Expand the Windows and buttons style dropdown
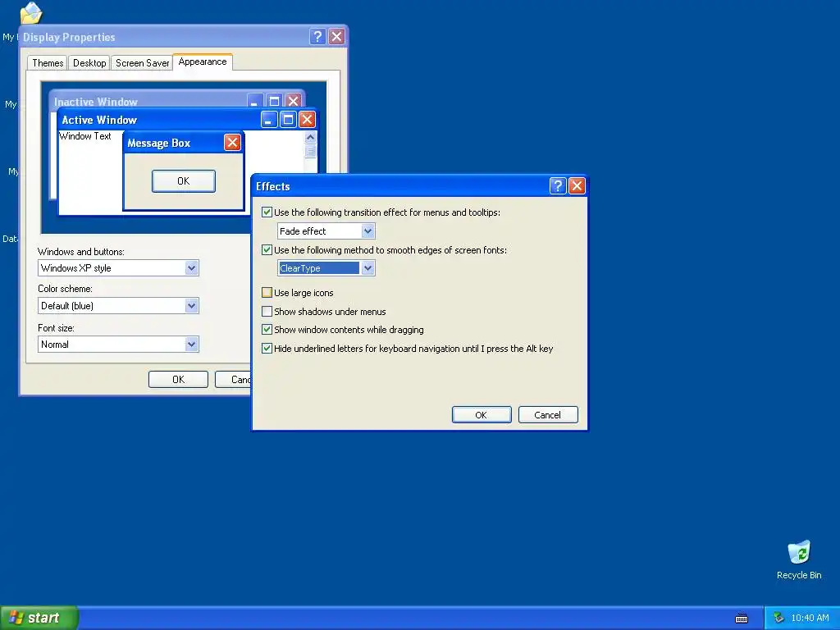 tap(191, 268)
